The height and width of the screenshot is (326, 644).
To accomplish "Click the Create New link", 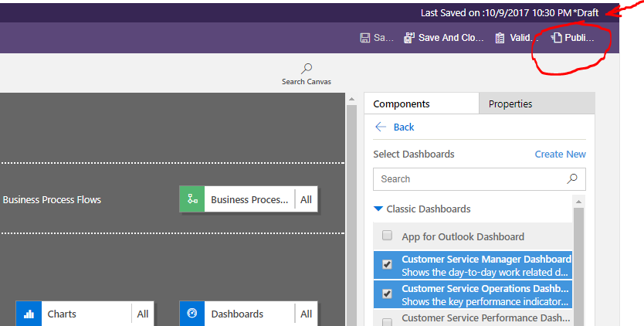I will tap(560, 155).
